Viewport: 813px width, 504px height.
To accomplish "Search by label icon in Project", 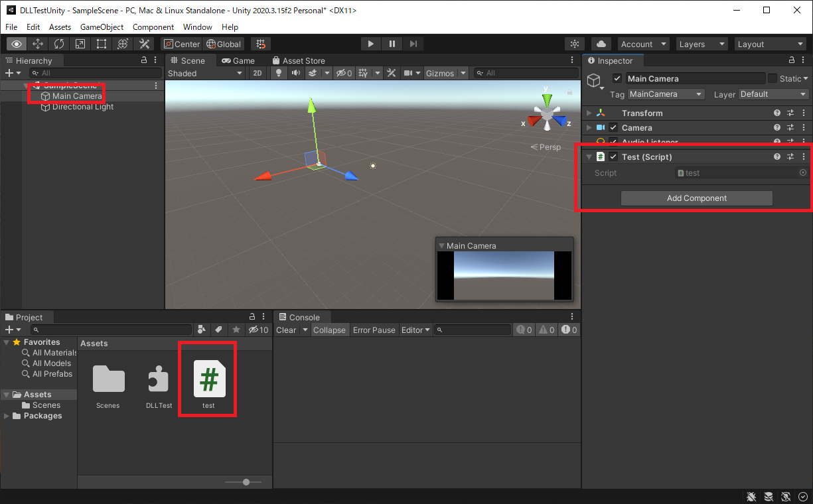I will tap(219, 330).
